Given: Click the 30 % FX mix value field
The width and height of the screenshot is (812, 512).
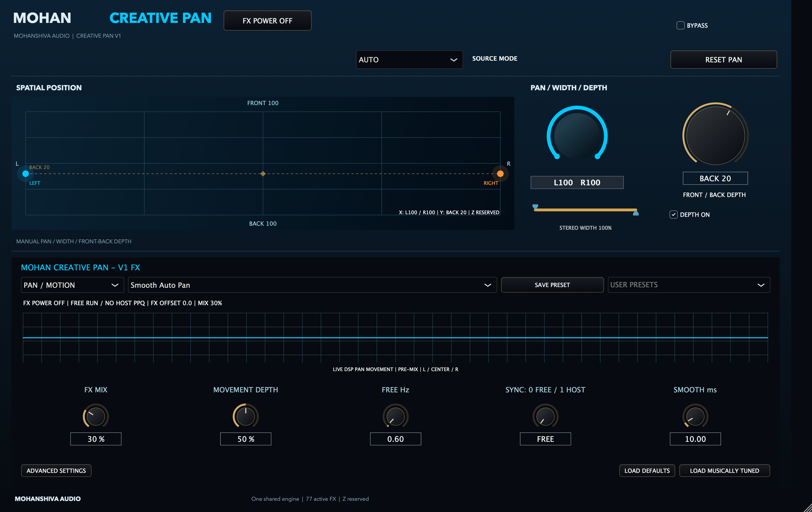Looking at the screenshot, I should [96, 439].
